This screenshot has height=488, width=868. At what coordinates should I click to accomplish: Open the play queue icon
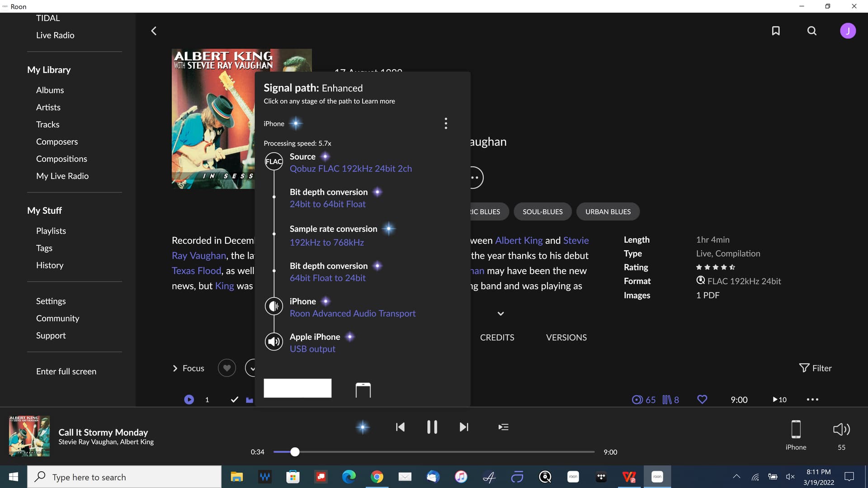(503, 427)
